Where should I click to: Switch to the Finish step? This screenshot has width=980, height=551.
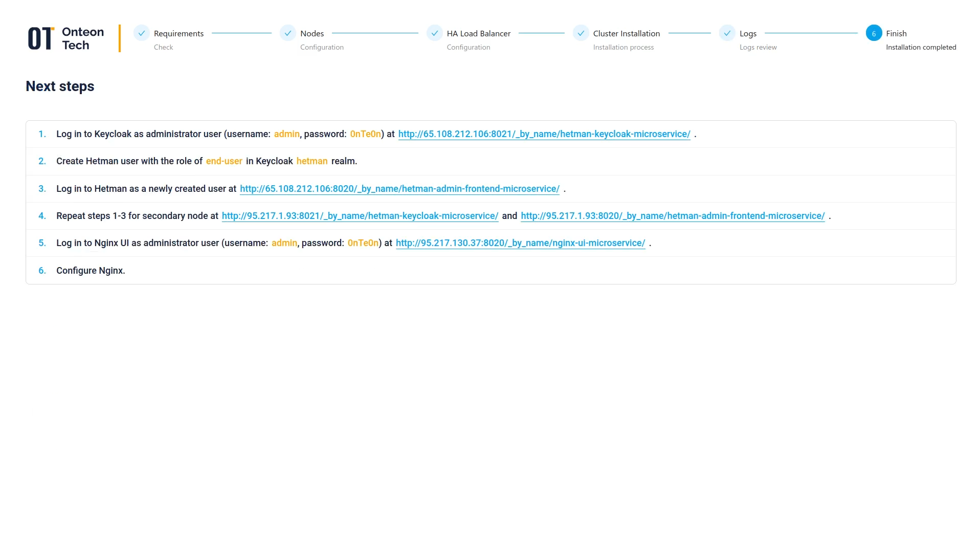(x=896, y=33)
